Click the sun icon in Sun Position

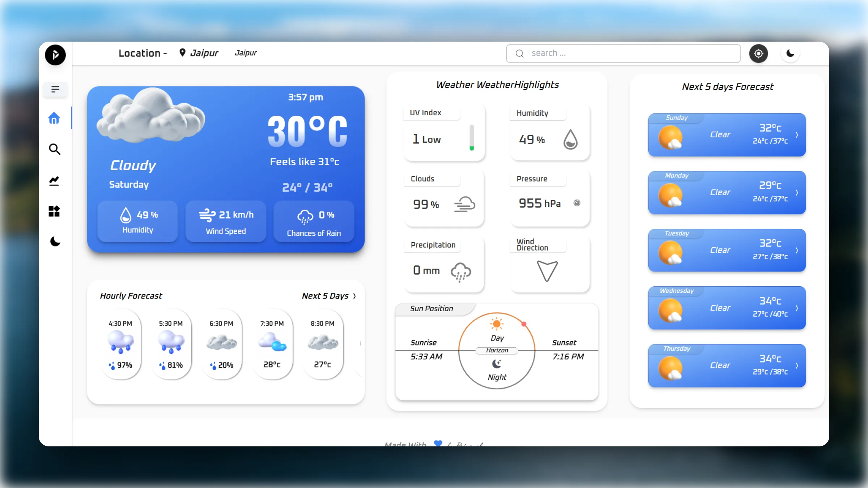coord(497,324)
